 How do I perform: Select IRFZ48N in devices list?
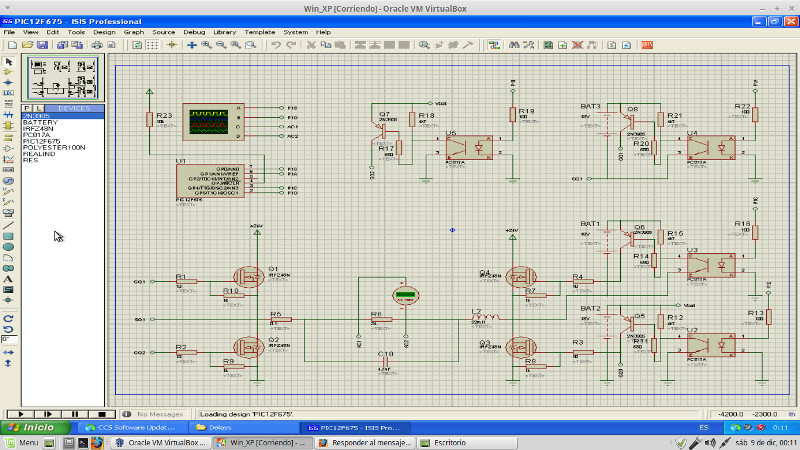pos(38,129)
